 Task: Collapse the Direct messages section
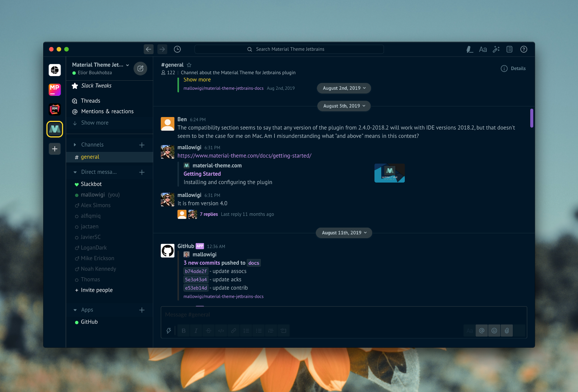click(x=75, y=172)
